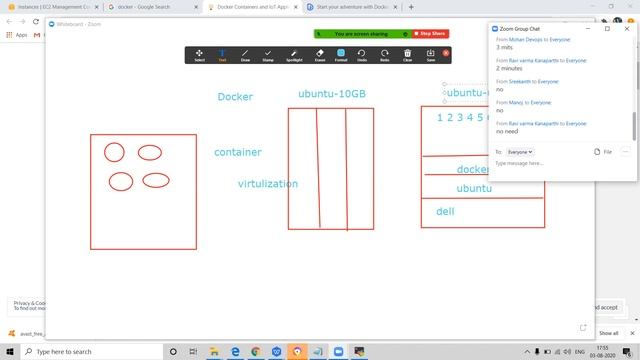The width and height of the screenshot is (640, 360).
Task: Click the 'container' whiteboard text
Action: 238,152
